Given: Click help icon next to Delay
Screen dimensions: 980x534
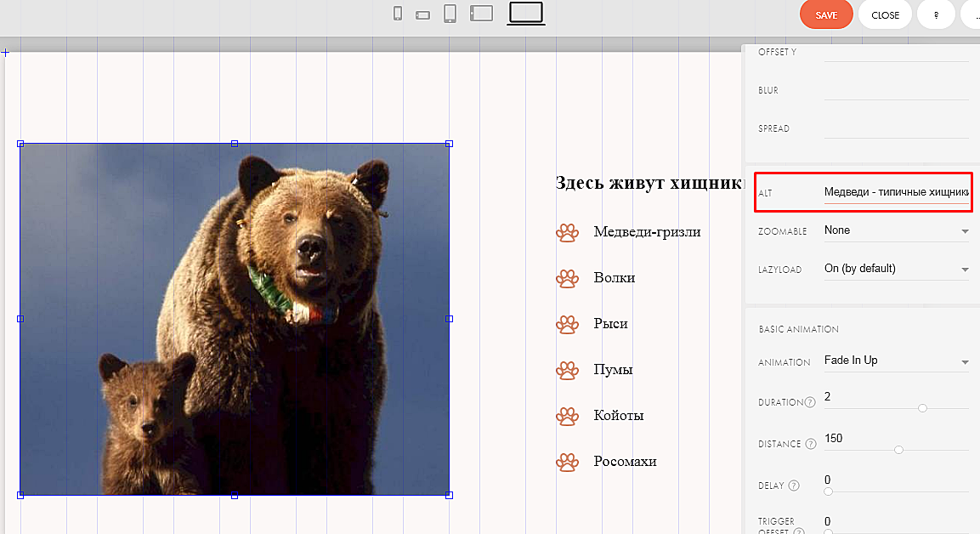Looking at the screenshot, I should point(794,486).
